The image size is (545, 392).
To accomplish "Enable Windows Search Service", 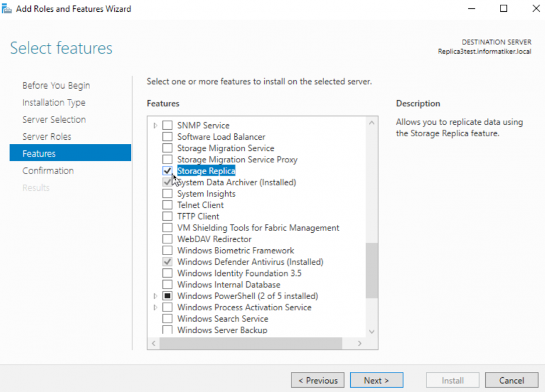I will (167, 319).
